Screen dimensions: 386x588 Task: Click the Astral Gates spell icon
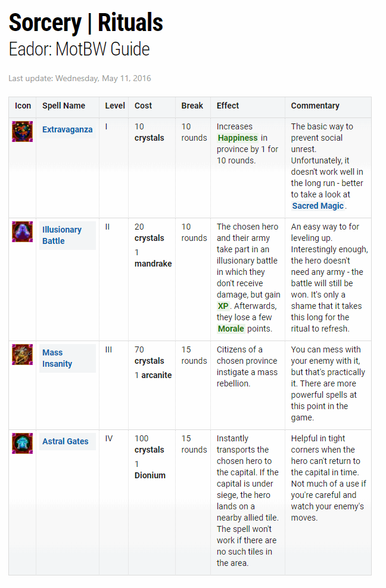tap(23, 443)
